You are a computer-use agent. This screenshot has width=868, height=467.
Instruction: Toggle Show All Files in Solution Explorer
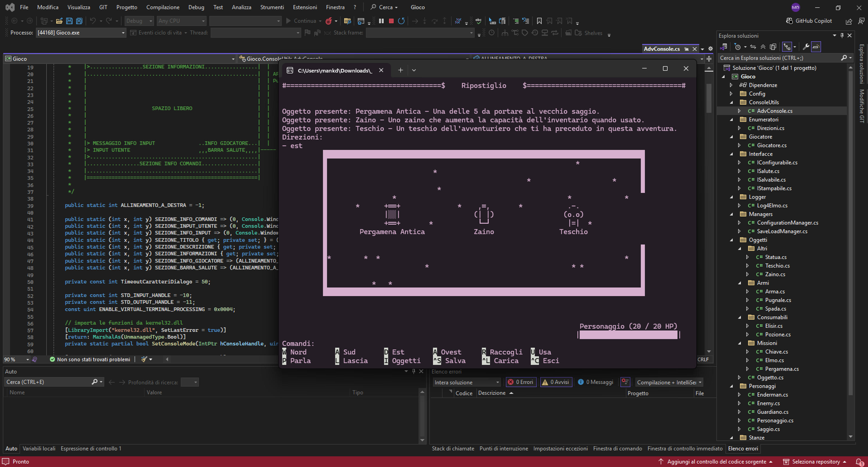(x=773, y=47)
